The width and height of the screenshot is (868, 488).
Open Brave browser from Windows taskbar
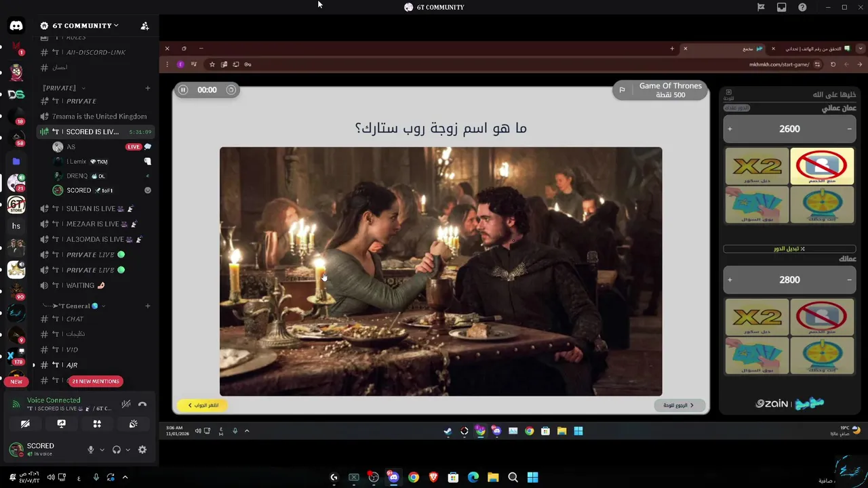tap(433, 477)
